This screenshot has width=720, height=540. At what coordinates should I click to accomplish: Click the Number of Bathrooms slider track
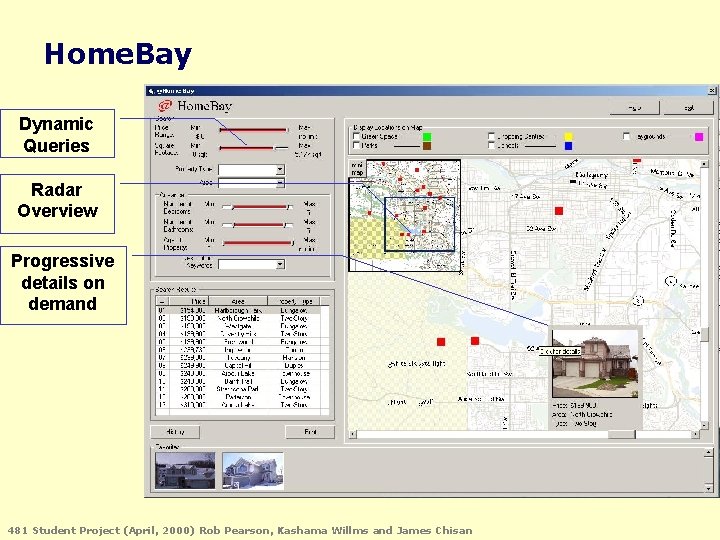click(258, 225)
